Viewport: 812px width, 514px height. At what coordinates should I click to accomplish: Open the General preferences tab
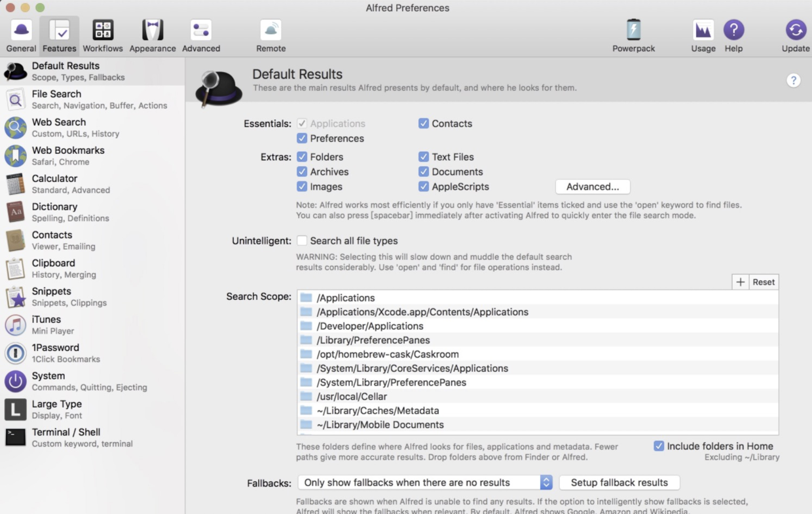point(21,36)
